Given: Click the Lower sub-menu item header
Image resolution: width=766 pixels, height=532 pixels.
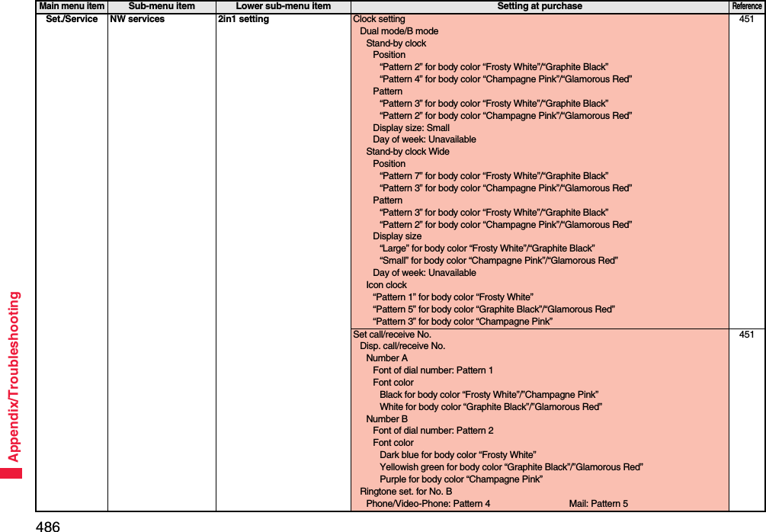Looking at the screenshot, I should (x=282, y=6).
